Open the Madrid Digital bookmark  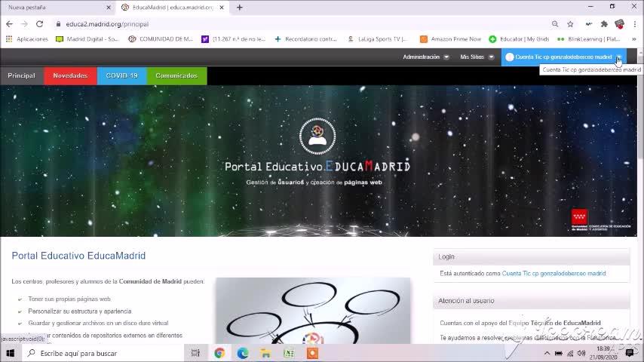[x=87, y=39]
